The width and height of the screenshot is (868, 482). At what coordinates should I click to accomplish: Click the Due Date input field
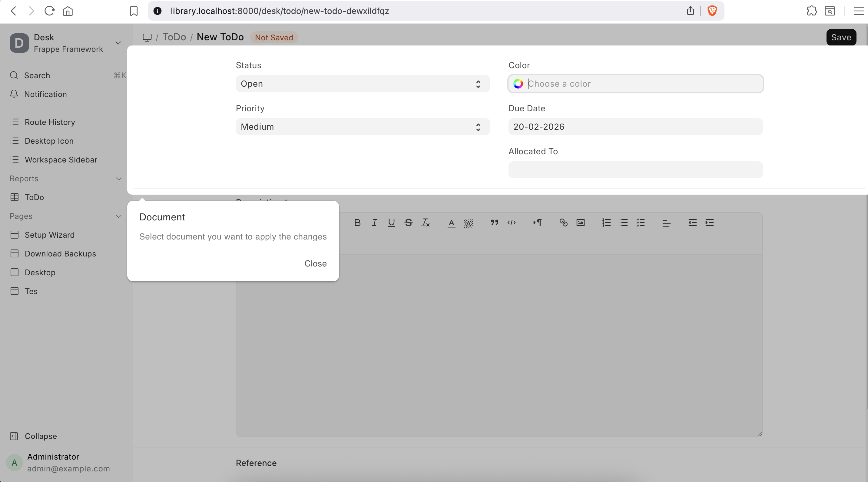pos(635,127)
